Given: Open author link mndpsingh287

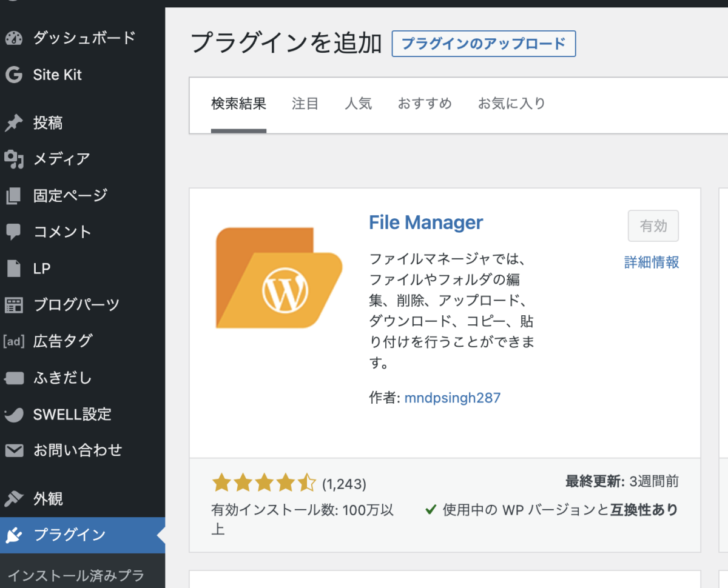Looking at the screenshot, I should (453, 398).
